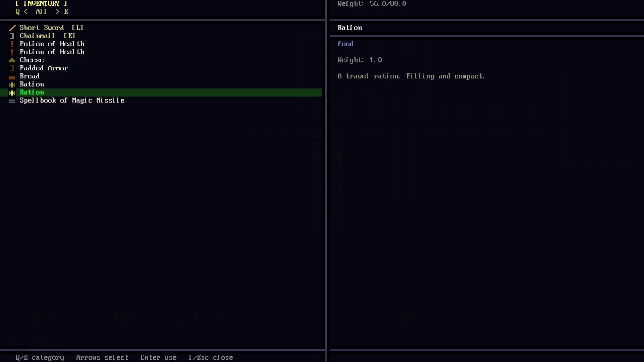Click the Ration title in detail panel
Image resolution: width=644 pixels, height=362 pixels.
pyautogui.click(x=350, y=28)
